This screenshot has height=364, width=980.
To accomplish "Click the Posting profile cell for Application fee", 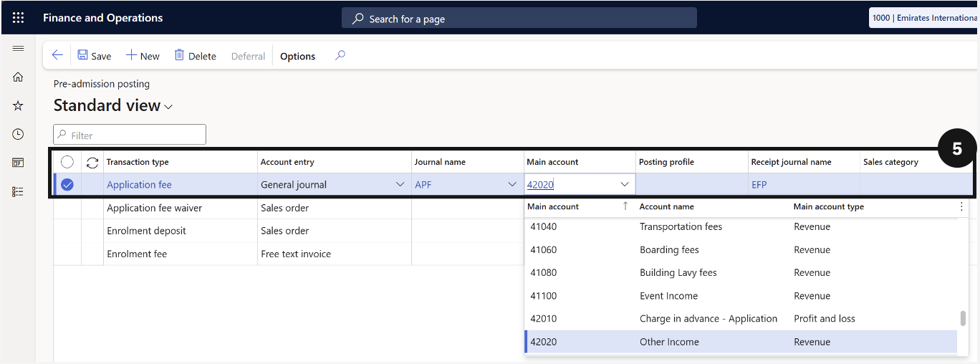I will coord(692,185).
